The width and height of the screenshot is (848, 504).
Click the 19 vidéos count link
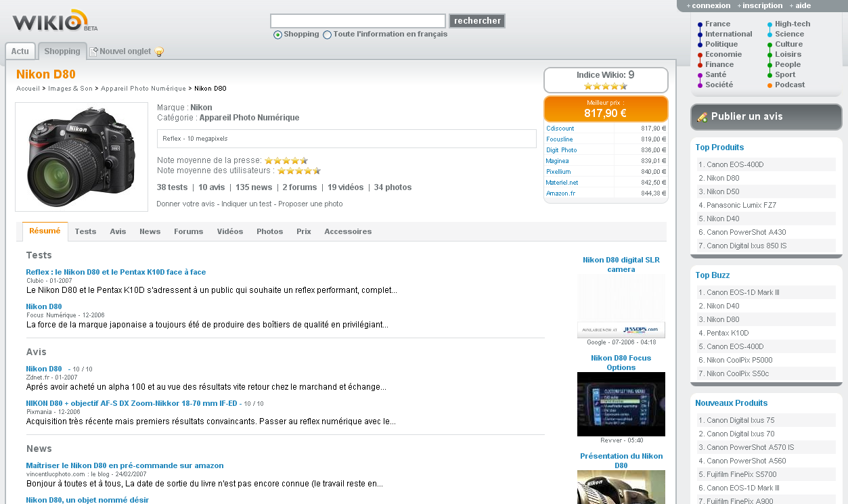345,187
